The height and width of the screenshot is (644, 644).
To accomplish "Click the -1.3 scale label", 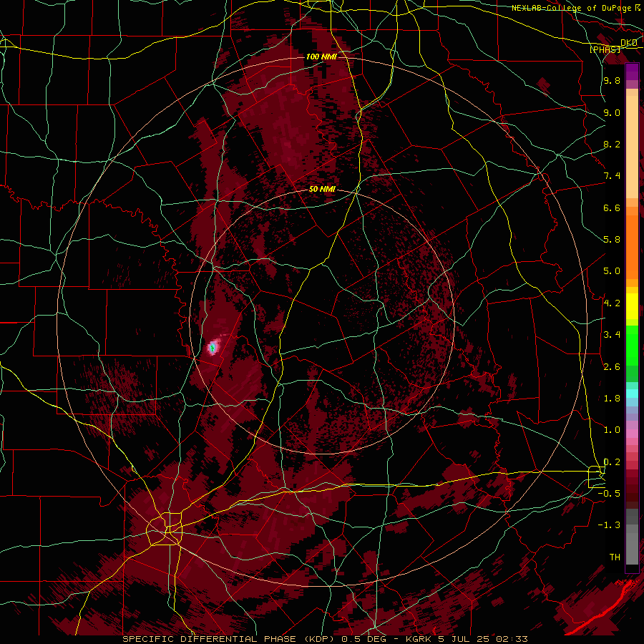I will pyautogui.click(x=609, y=525).
